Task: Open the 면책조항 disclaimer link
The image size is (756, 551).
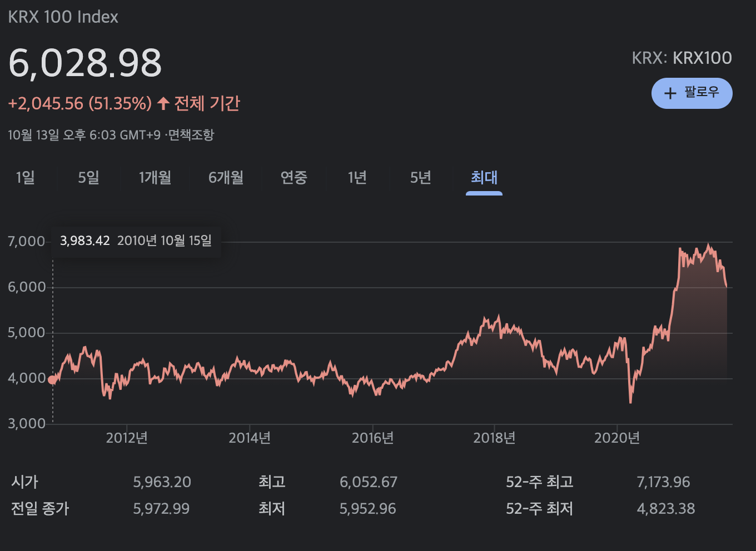Action: (x=191, y=135)
